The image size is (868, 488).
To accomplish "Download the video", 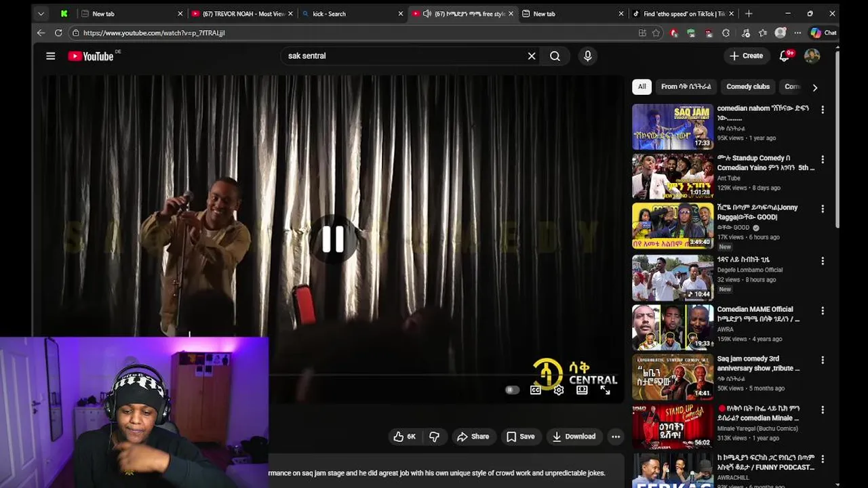I will (574, 436).
